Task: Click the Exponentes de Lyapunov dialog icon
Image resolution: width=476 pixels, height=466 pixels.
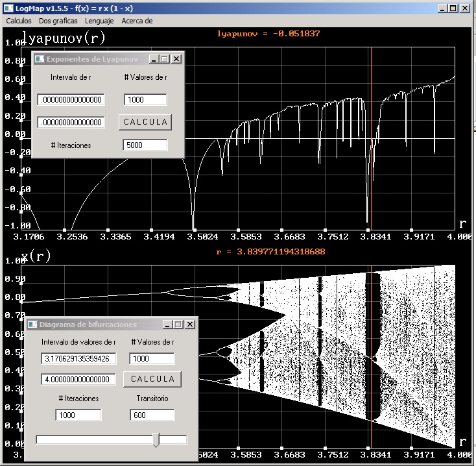Action: [40, 59]
